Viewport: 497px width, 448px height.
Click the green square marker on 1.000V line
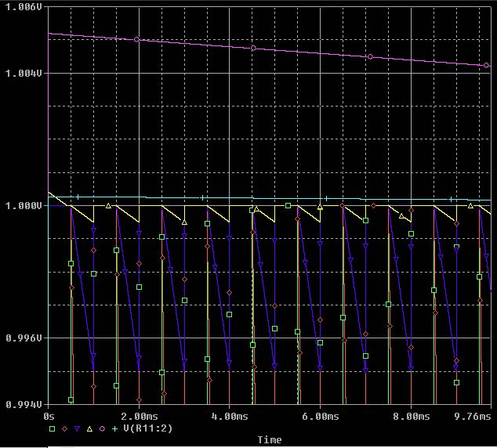pyautogui.click(x=288, y=206)
